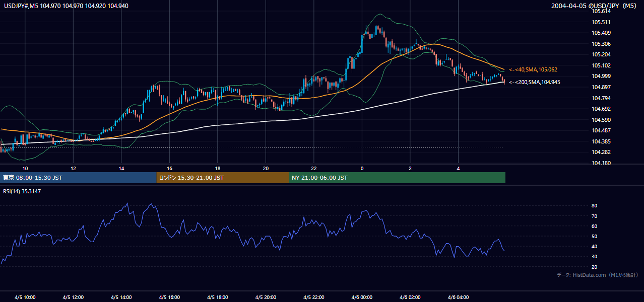Click the 40 SMA label reading 105.062
644x302 pixels.
(533, 69)
